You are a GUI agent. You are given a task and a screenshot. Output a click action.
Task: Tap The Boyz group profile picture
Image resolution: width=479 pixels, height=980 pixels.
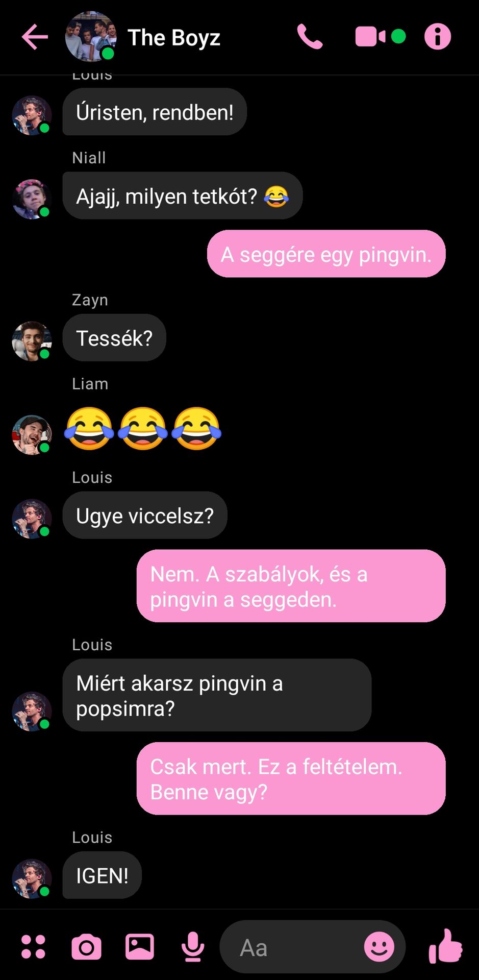click(90, 37)
